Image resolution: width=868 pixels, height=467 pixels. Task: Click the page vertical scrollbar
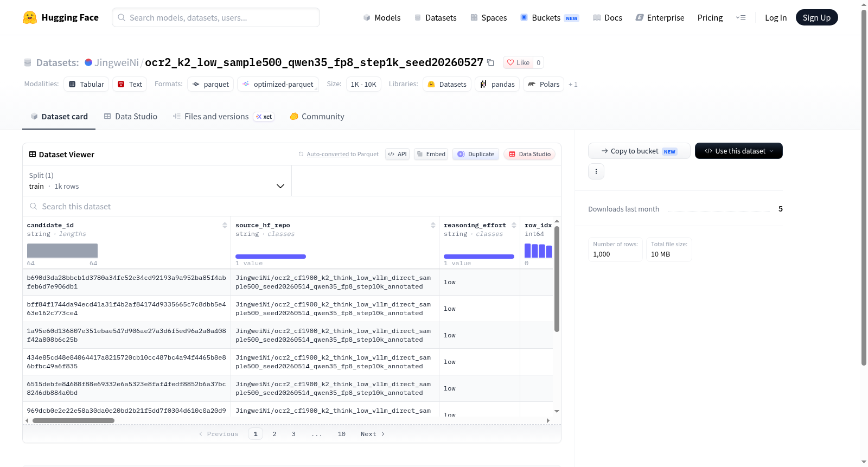pos(864,188)
